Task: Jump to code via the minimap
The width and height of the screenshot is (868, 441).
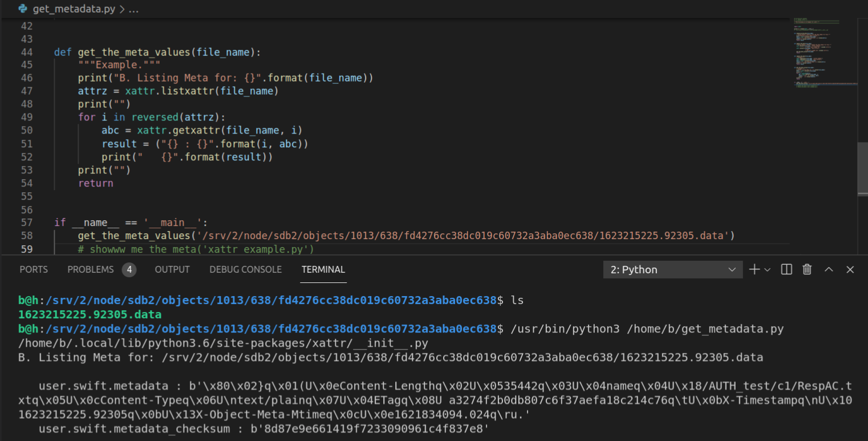Action: [x=821, y=57]
